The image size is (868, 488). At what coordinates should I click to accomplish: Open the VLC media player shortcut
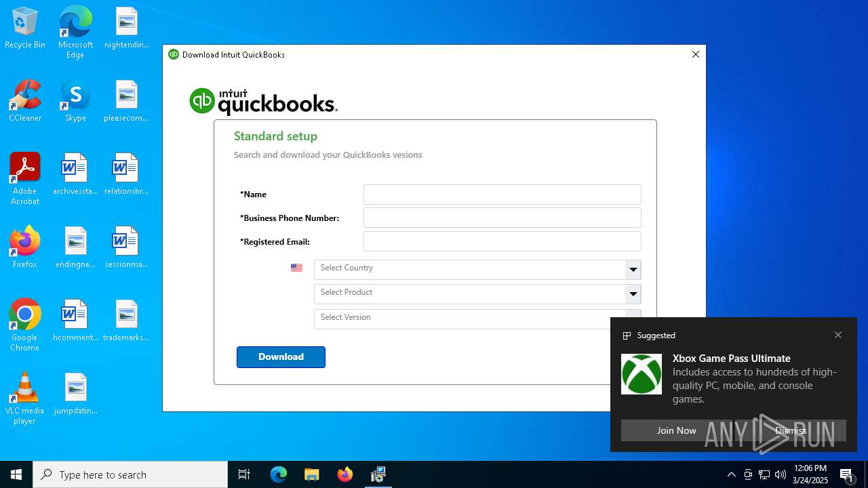pyautogui.click(x=25, y=399)
